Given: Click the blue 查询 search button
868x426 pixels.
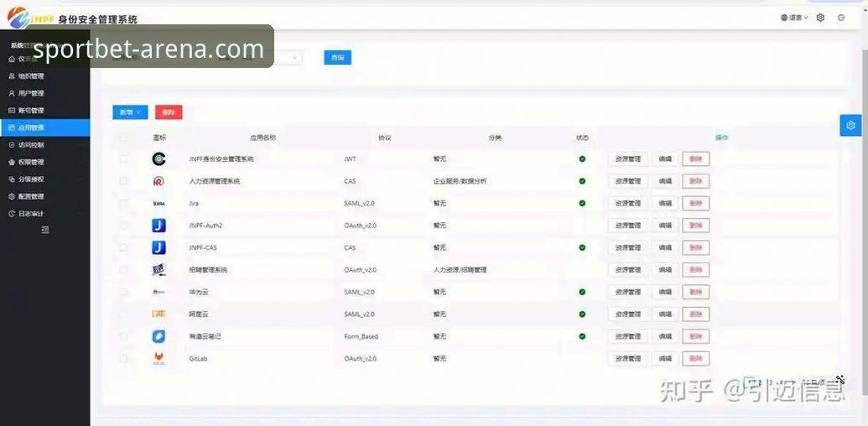Looking at the screenshot, I should click(x=338, y=58).
